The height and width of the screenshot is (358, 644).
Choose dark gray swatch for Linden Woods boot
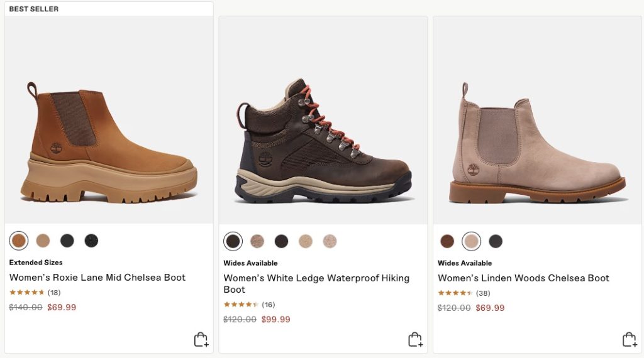coord(496,241)
